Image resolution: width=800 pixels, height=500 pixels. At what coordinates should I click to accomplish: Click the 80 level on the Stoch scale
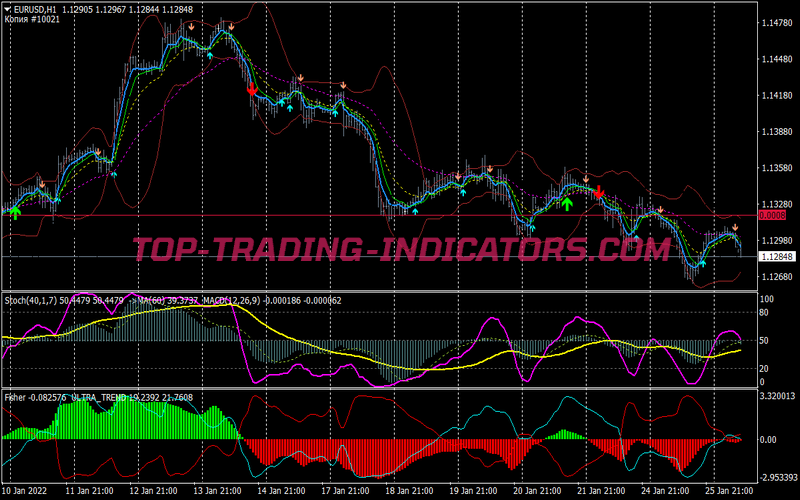coord(764,312)
